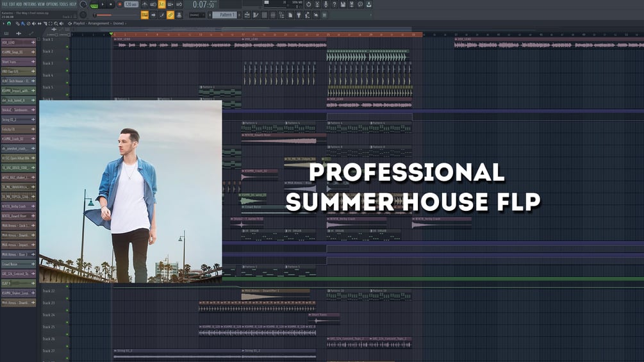This screenshot has width=644, height=362.
Task: Click the one-click recording microphone icon
Action: [326, 4]
